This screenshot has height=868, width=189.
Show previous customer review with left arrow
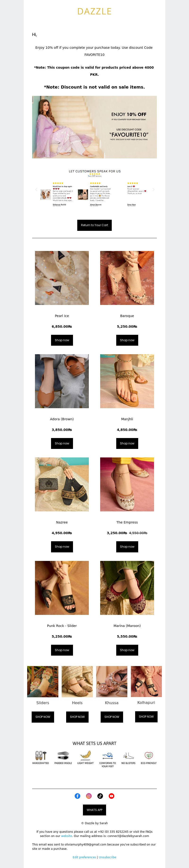[36, 189]
